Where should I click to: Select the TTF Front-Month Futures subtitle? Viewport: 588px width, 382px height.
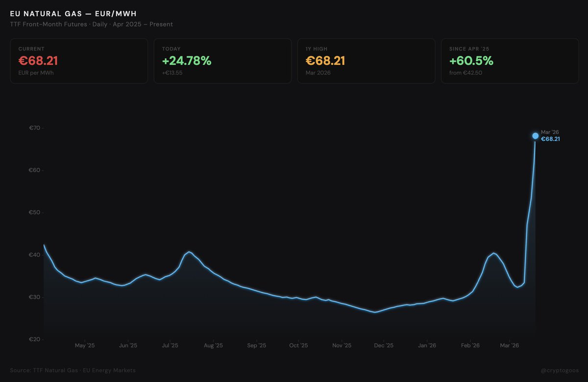(x=91, y=24)
